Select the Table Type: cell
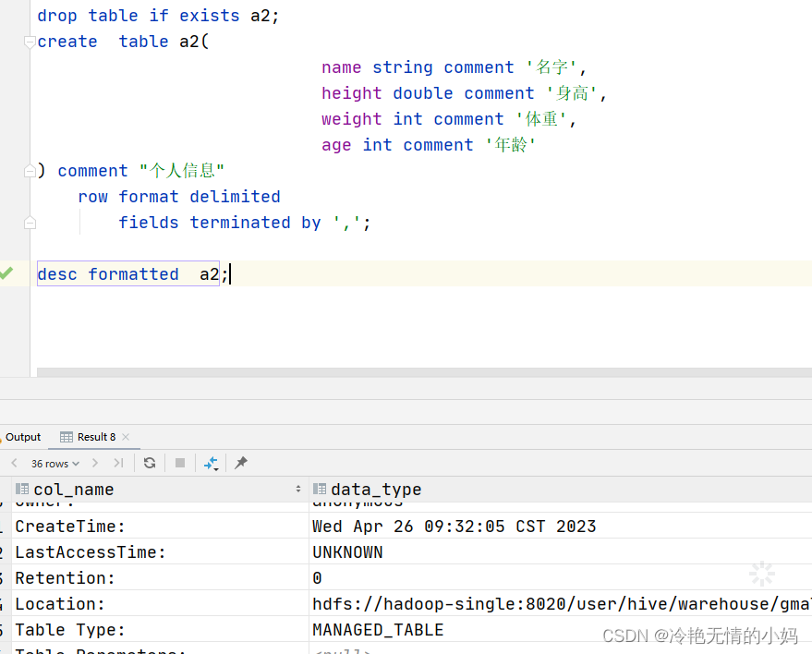 click(x=160, y=630)
